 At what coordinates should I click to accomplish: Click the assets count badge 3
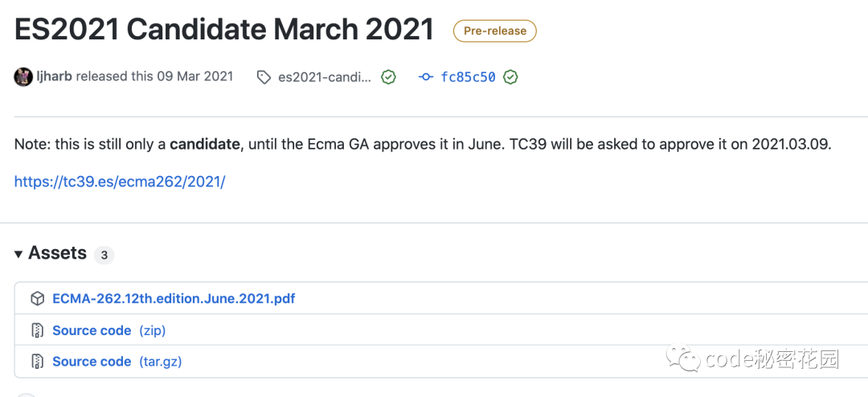point(104,256)
